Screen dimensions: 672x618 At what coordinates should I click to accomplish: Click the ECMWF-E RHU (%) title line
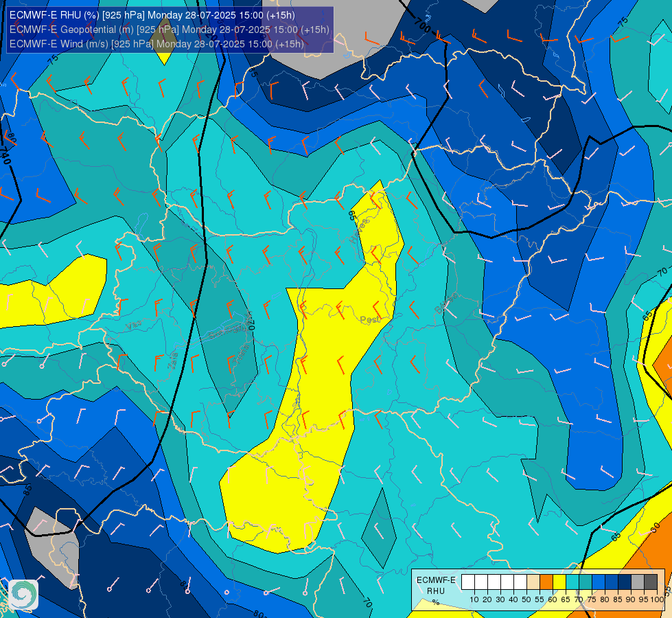point(152,15)
